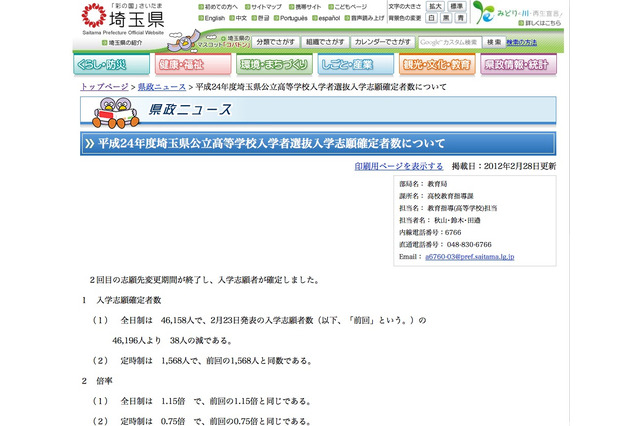Image resolution: width=640 pixels, height=426 pixels.
Task: Open the 初めての方へ link
Action: tap(218, 7)
